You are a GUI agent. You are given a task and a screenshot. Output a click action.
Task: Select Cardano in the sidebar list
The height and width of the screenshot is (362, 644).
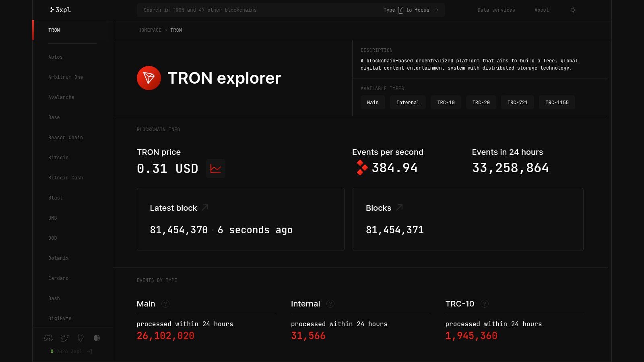(x=58, y=278)
